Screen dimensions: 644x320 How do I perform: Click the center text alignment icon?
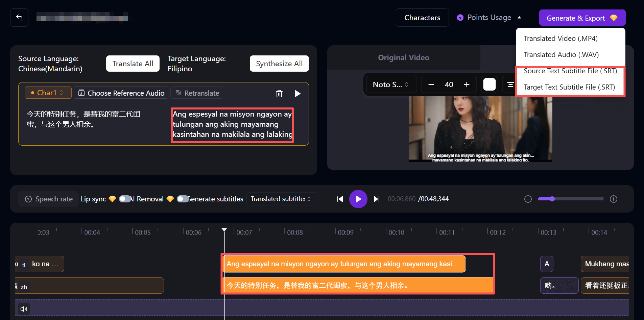click(510, 84)
